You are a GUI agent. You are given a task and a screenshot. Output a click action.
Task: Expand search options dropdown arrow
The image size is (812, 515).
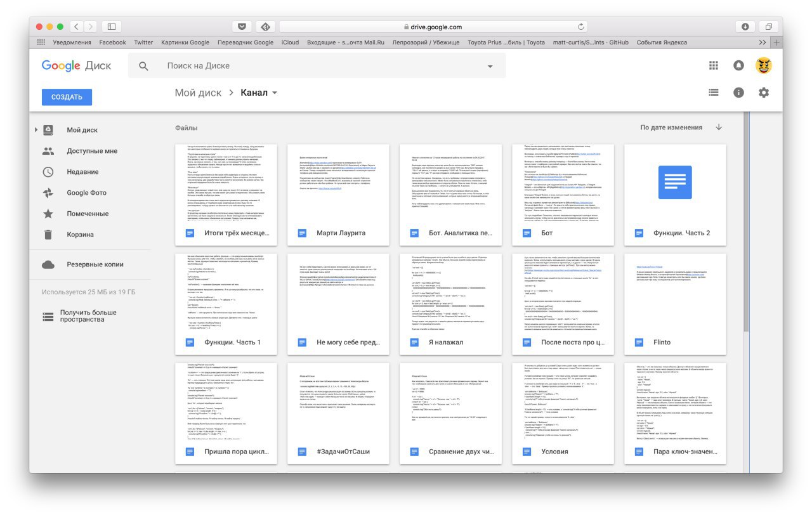pos(490,67)
